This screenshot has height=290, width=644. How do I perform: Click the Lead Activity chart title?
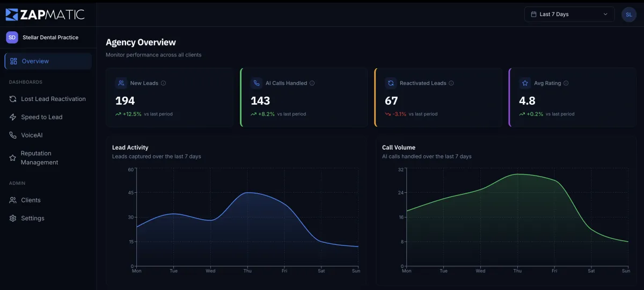pos(130,147)
